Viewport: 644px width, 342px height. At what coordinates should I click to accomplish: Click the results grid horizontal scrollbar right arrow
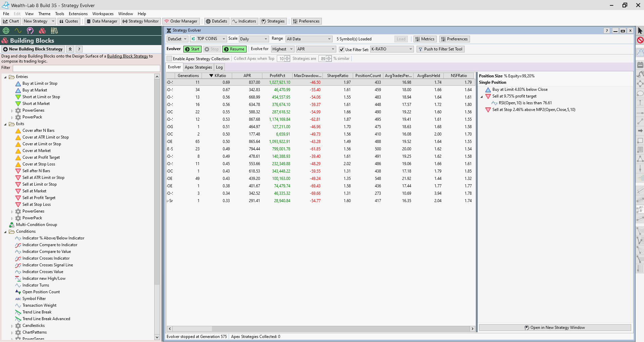point(473,329)
